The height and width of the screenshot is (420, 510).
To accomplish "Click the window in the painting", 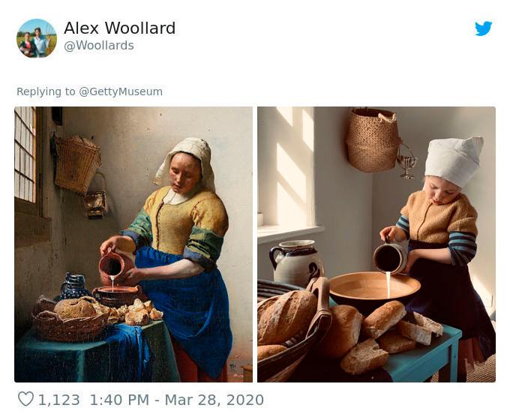I will [25, 154].
